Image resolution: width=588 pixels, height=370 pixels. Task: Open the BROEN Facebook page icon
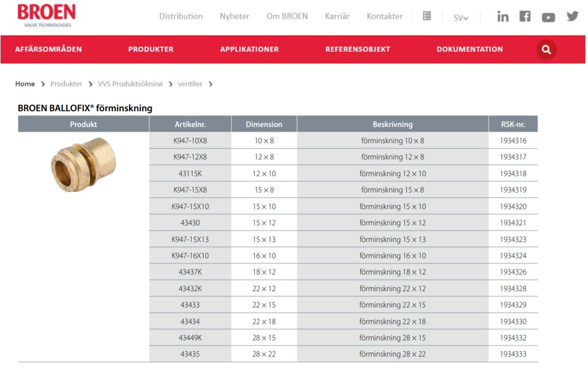(525, 16)
